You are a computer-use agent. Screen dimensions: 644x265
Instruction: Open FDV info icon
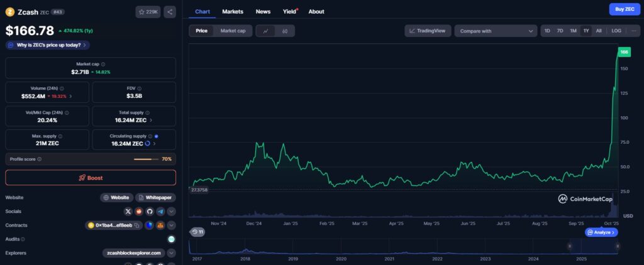(139, 88)
